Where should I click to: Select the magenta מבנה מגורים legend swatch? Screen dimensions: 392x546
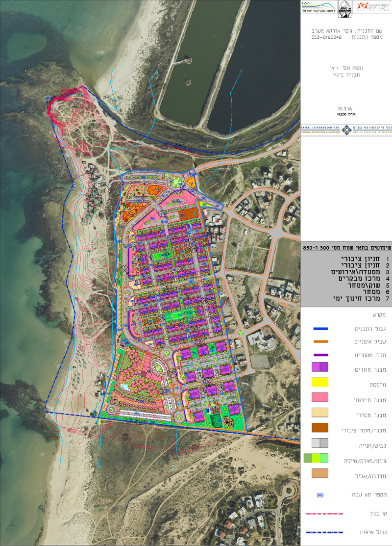320,367
